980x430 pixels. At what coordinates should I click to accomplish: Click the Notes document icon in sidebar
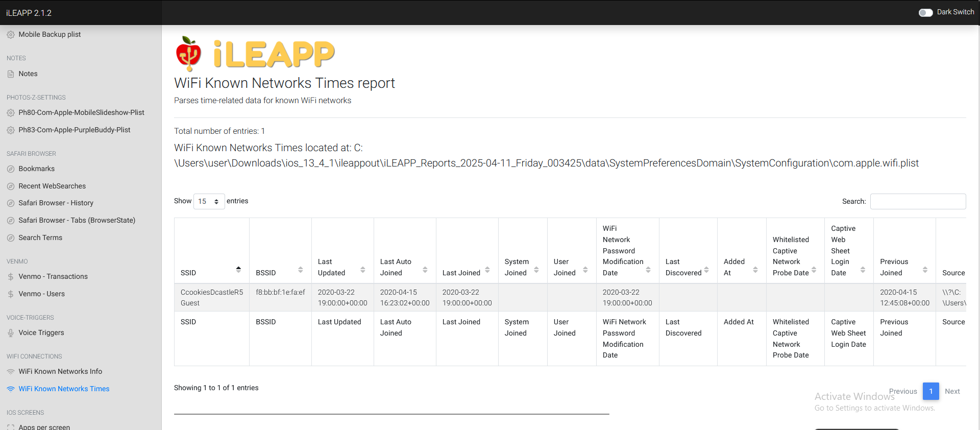(11, 74)
